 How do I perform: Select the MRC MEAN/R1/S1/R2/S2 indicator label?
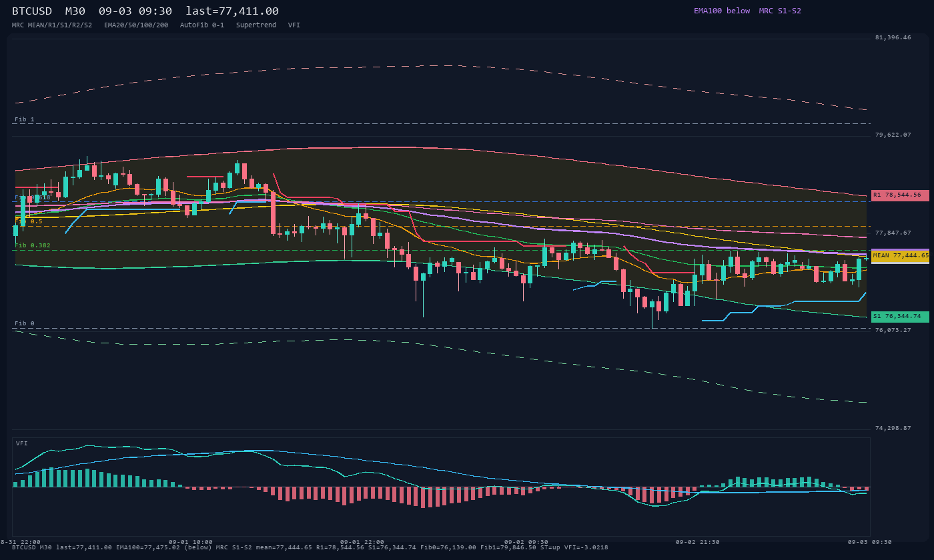tap(52, 25)
